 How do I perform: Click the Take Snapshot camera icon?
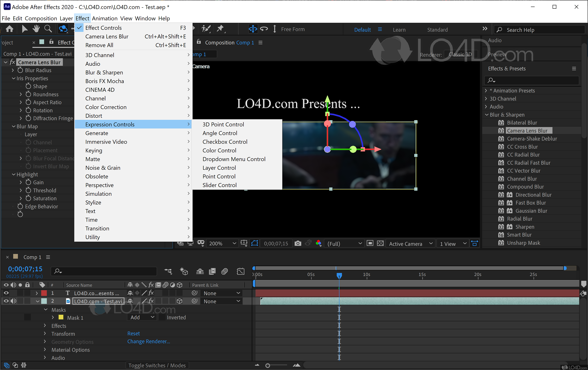click(x=298, y=243)
